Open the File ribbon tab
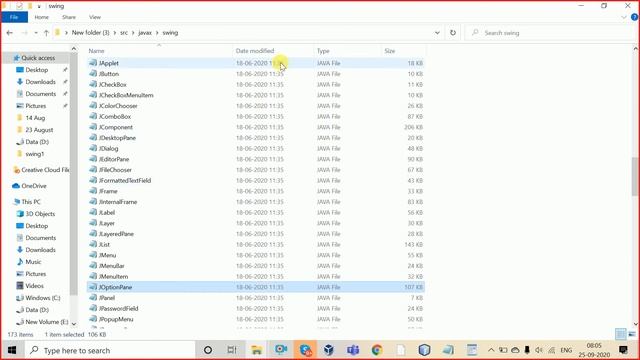Image resolution: width=640 pixels, height=360 pixels. [x=14, y=17]
